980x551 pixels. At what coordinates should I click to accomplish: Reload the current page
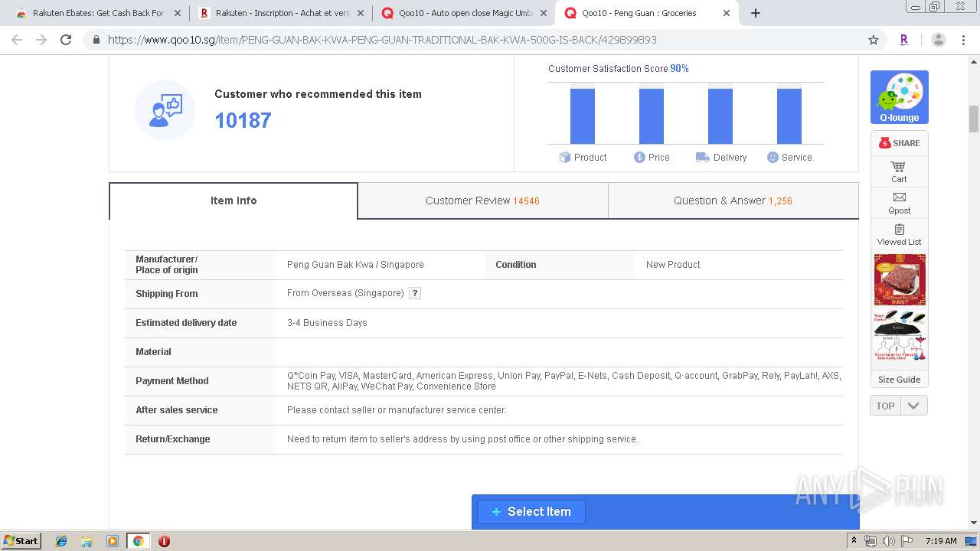click(x=66, y=40)
